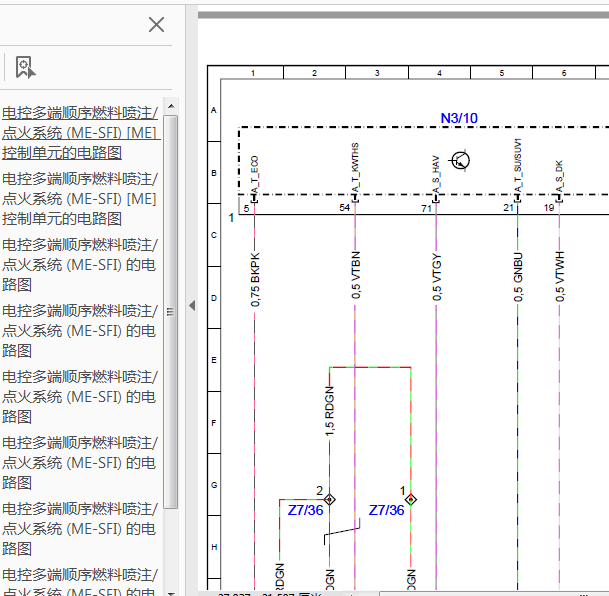
Task: Click the bookmarks scrollbar up arrow
Action: tap(171, 106)
